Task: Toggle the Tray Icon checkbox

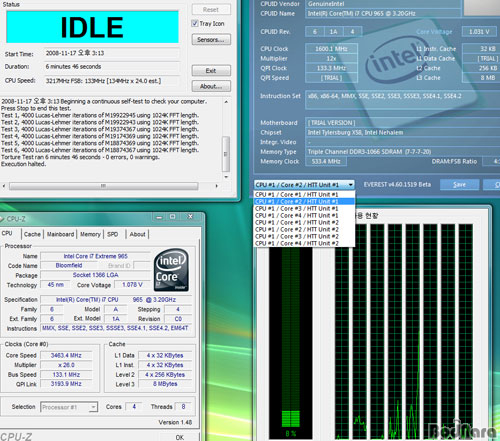Action: [x=195, y=23]
